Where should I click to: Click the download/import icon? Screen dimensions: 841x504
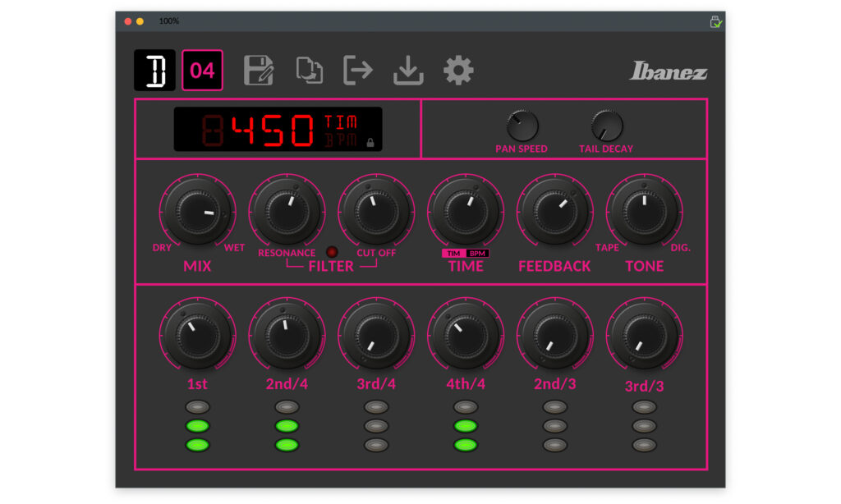tap(408, 71)
